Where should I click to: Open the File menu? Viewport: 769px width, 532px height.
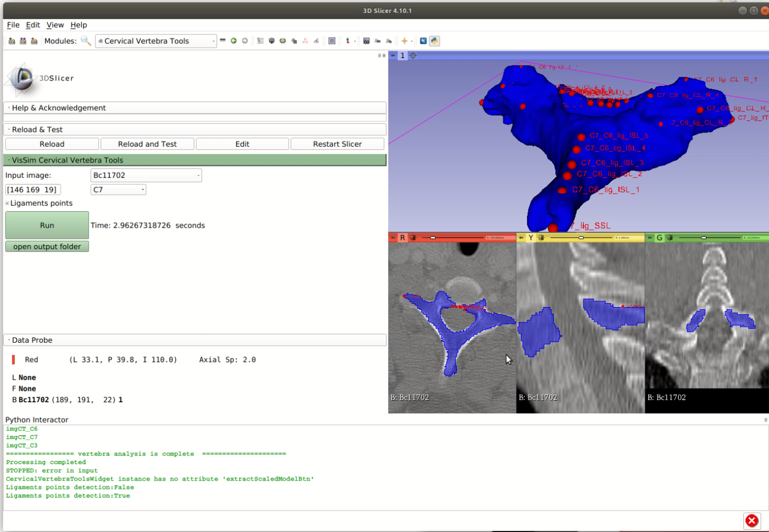13,25
